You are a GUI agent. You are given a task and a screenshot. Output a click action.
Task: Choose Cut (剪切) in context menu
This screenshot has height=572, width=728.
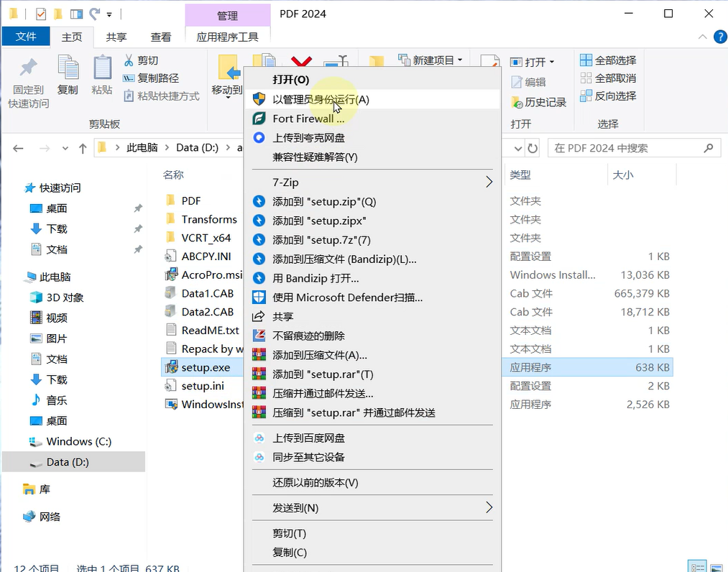(x=372, y=533)
